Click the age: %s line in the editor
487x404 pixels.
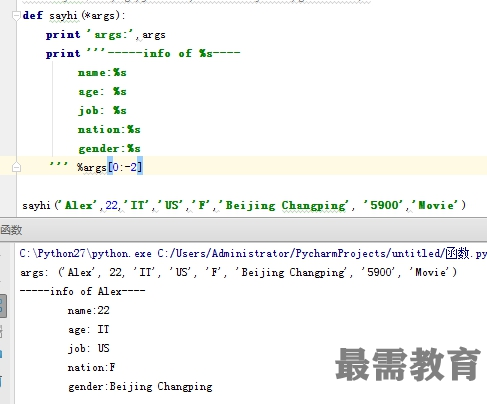pos(102,92)
